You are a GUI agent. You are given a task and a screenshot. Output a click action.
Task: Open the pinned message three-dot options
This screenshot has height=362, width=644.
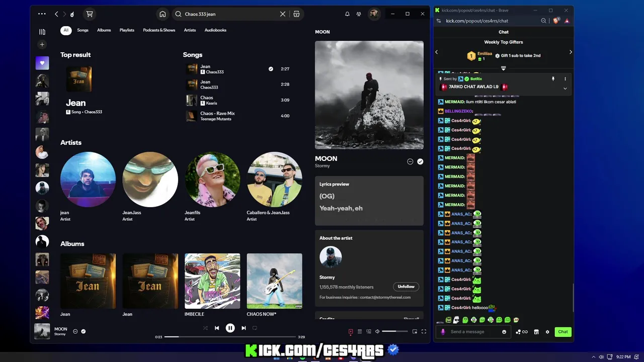pyautogui.click(x=565, y=79)
